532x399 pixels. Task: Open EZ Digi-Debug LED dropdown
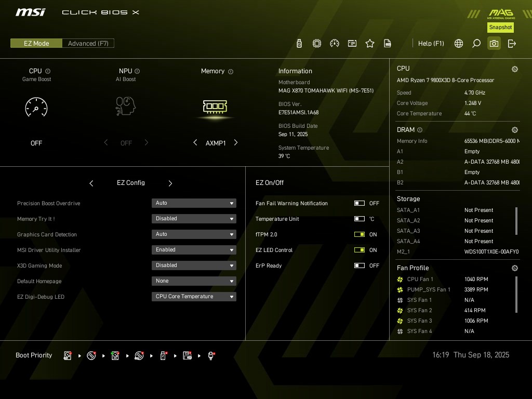tap(194, 297)
